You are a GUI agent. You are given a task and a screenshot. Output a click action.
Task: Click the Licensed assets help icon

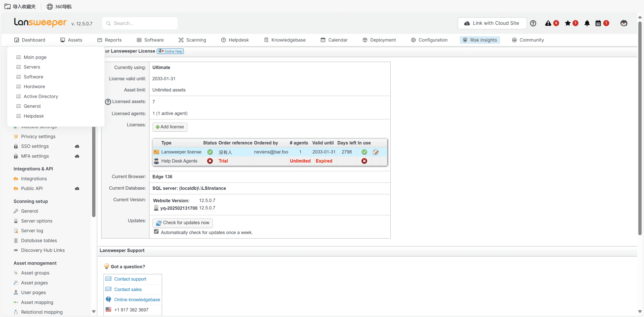(108, 102)
